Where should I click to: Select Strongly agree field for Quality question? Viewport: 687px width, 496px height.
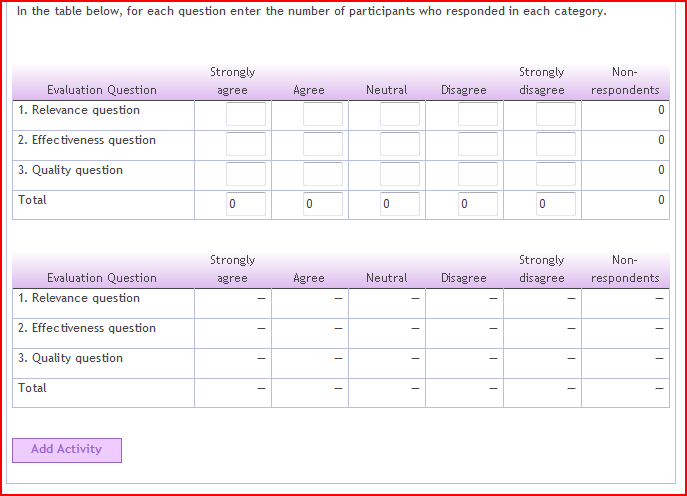[246, 174]
